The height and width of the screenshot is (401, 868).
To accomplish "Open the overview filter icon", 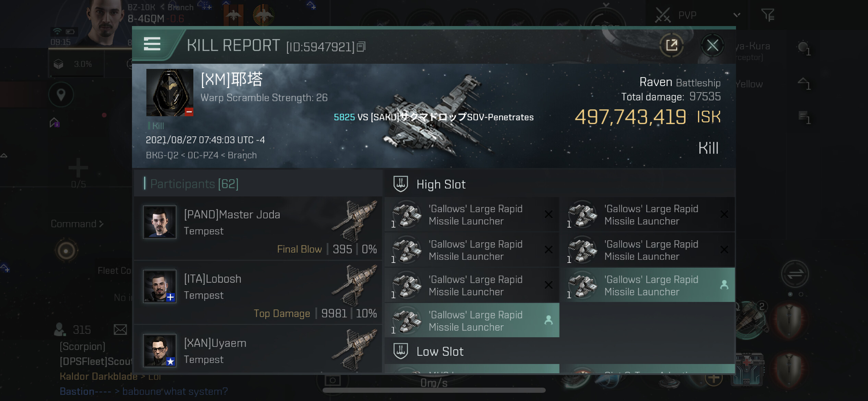I will pyautogui.click(x=768, y=15).
